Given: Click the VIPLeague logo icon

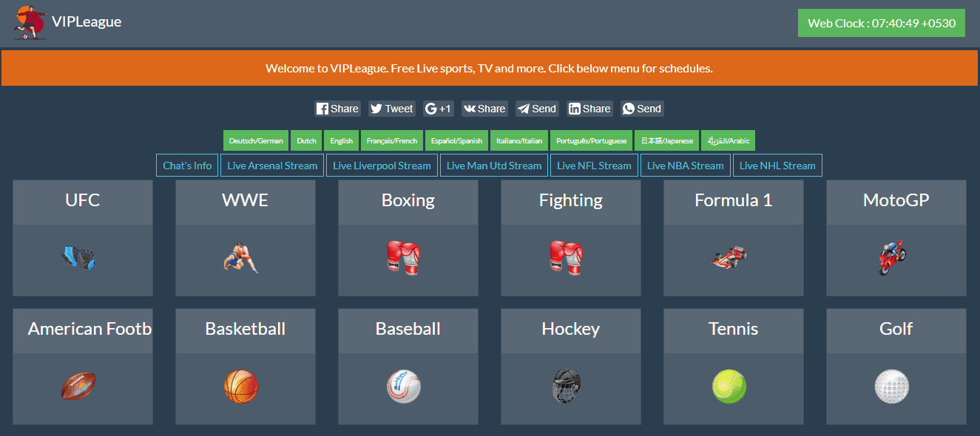Looking at the screenshot, I should click(x=31, y=22).
